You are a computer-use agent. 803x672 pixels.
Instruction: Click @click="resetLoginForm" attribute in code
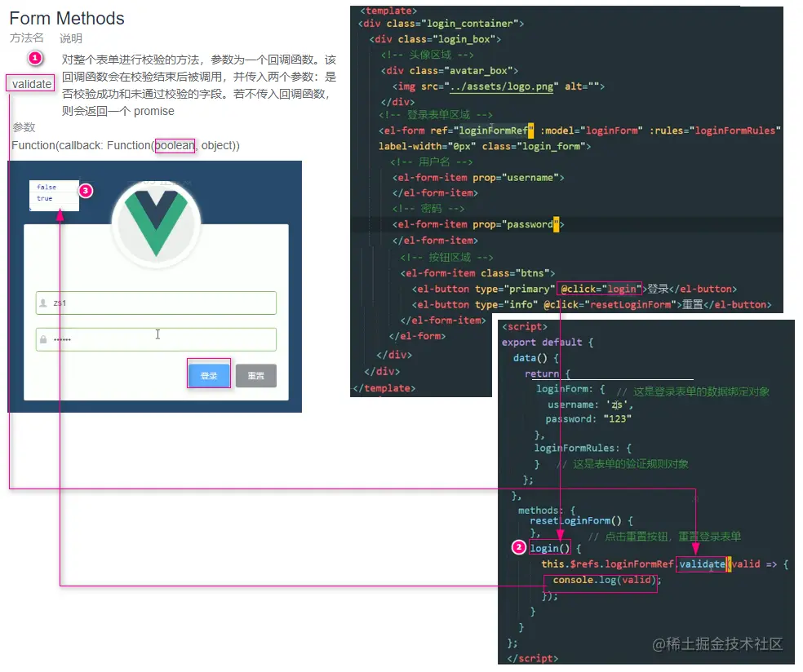(x=610, y=304)
